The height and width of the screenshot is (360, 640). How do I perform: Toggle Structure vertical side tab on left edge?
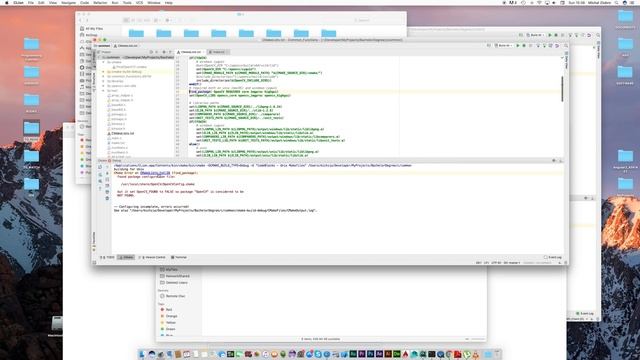[x=94, y=82]
